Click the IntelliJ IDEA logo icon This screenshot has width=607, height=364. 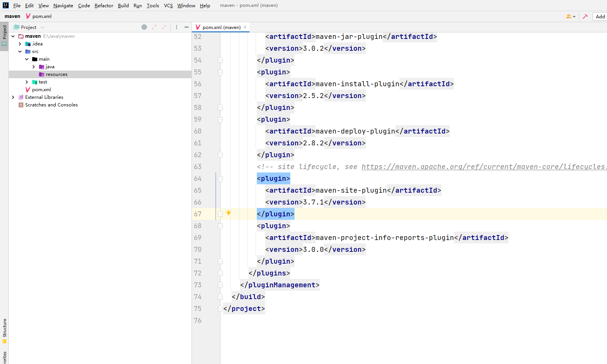point(5,5)
